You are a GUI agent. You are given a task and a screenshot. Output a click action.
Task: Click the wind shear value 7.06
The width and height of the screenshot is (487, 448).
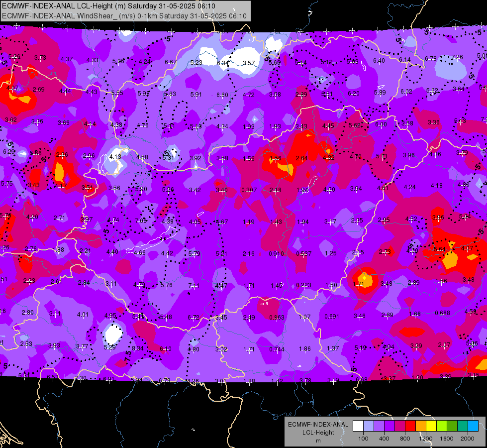pos(141,221)
